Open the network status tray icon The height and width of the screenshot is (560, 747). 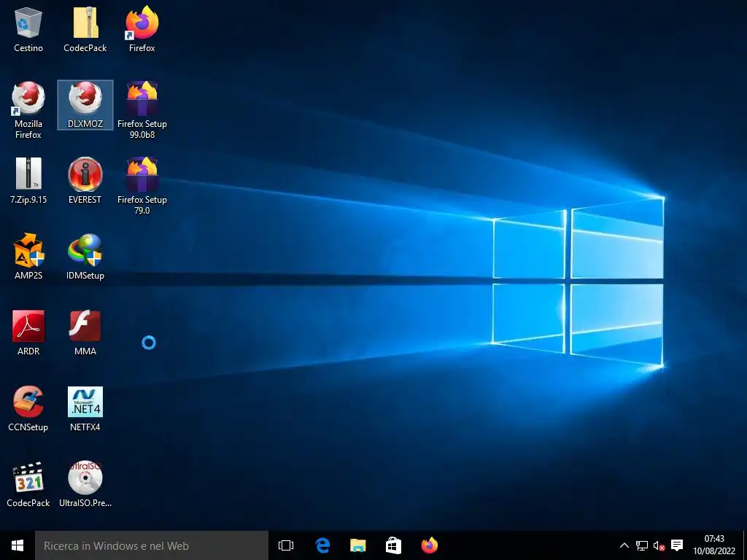click(642, 545)
